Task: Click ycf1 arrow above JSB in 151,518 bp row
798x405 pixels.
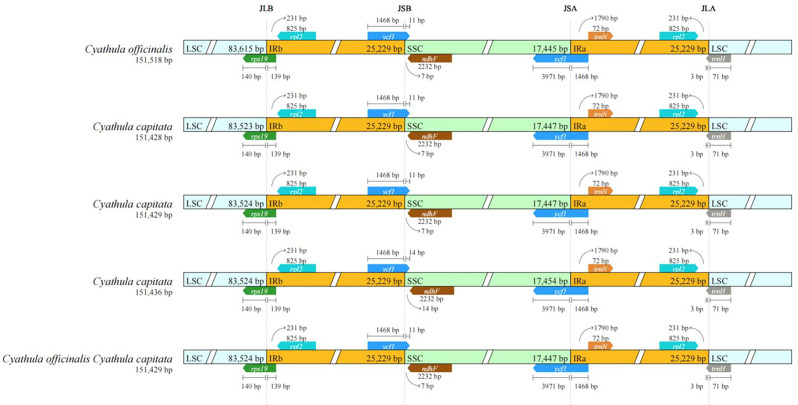Action: (388, 36)
